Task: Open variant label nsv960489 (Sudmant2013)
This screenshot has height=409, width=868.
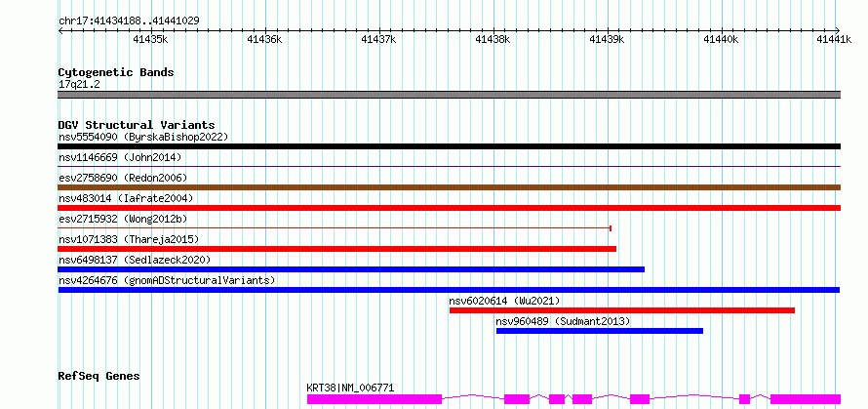Action: click(x=563, y=321)
